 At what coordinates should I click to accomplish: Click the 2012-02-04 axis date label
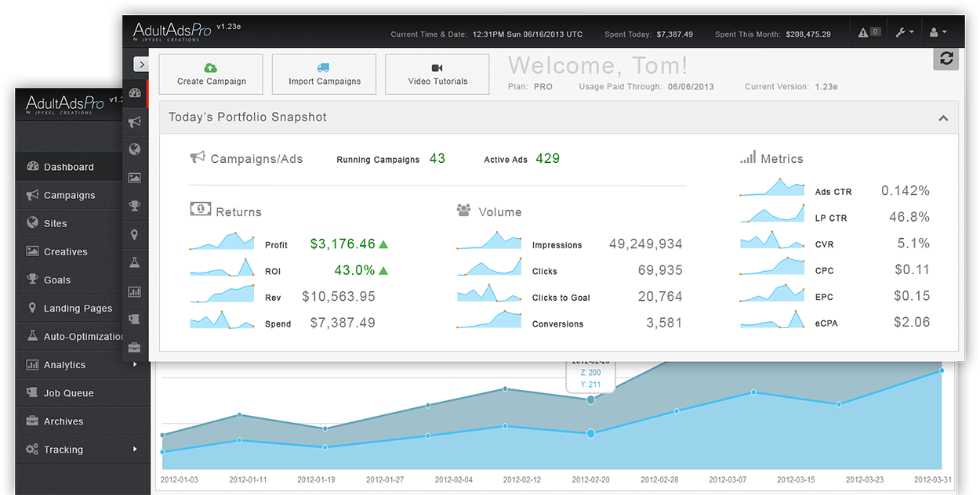(x=454, y=479)
